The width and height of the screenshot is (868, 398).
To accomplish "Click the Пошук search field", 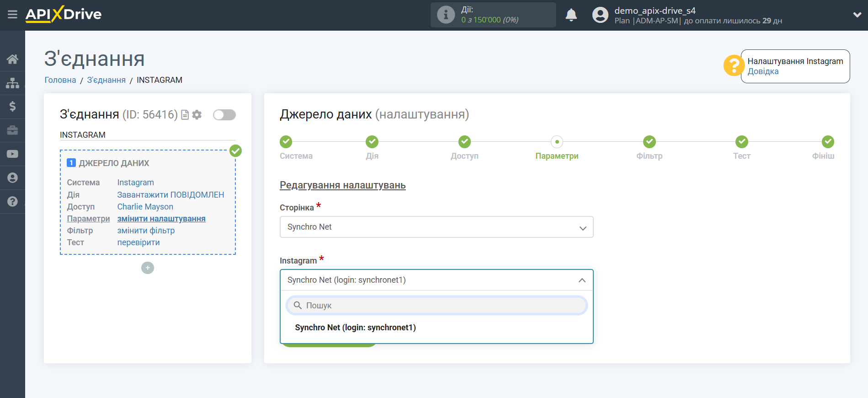I will coord(436,306).
